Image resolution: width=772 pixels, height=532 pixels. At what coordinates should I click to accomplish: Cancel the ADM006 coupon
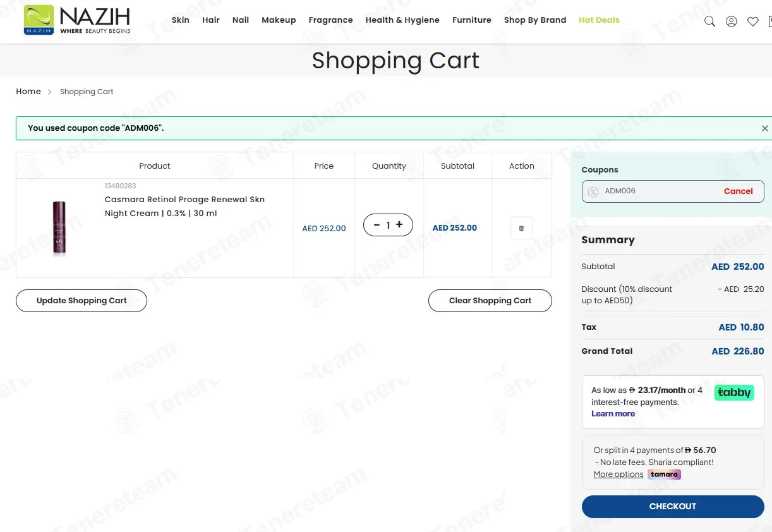pyautogui.click(x=739, y=191)
